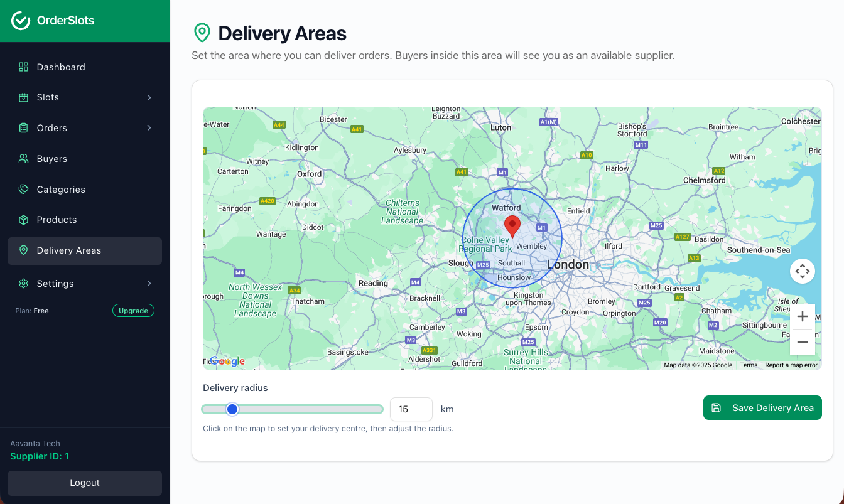The image size is (844, 504).
Task: Click the Buyers people icon
Action: [24, 158]
